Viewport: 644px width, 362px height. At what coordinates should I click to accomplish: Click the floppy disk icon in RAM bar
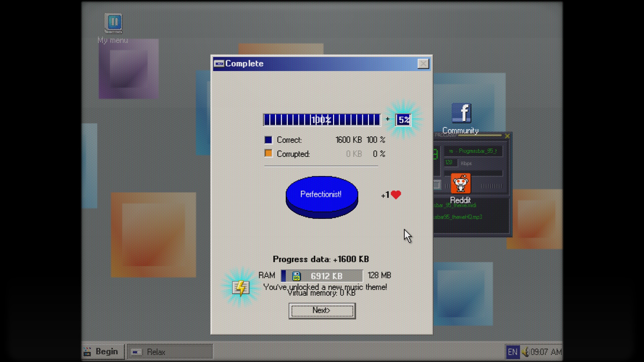click(296, 276)
